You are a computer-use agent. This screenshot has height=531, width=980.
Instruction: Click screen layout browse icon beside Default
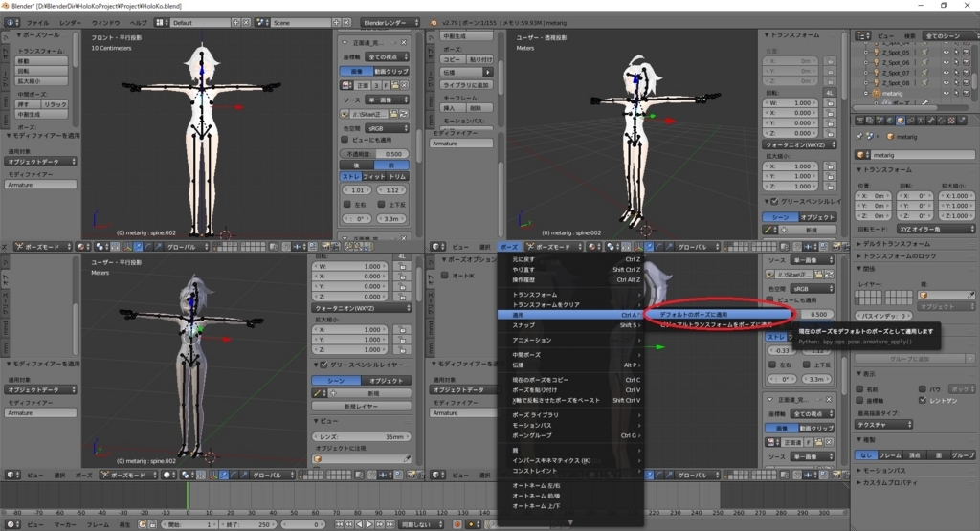coord(162,23)
